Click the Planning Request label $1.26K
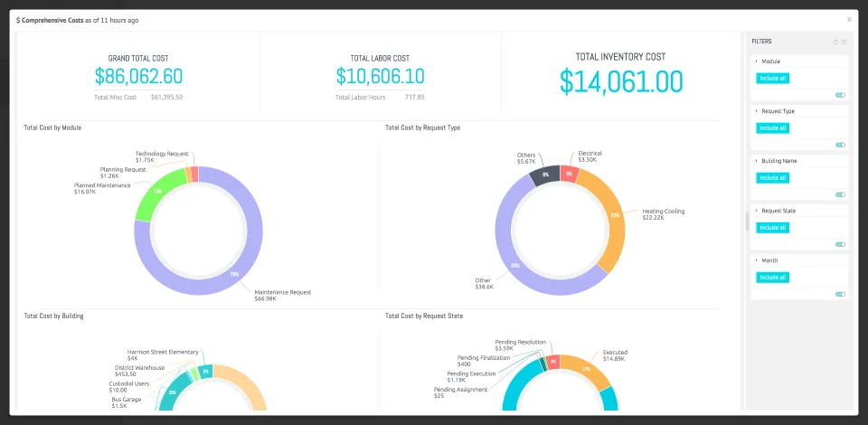 [123, 173]
